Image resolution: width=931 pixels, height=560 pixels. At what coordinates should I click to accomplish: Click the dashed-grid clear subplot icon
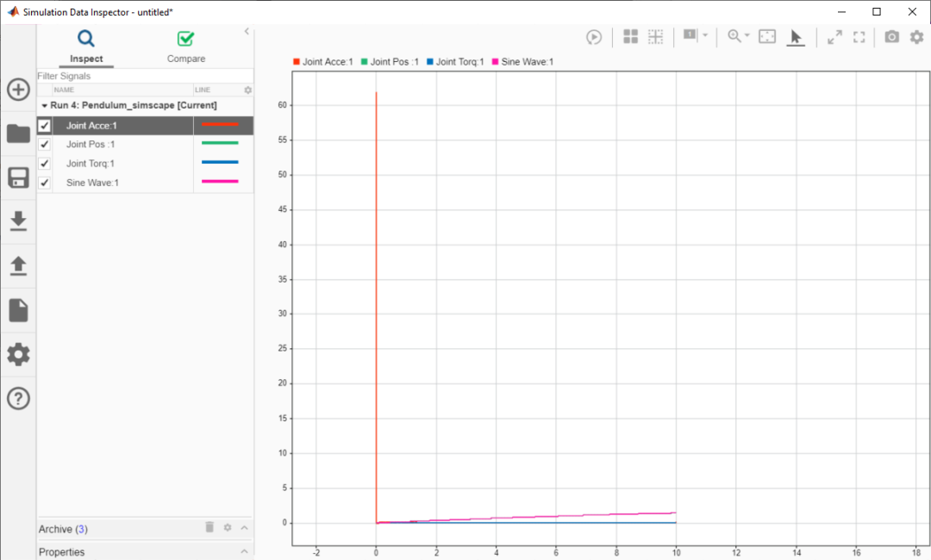point(655,37)
